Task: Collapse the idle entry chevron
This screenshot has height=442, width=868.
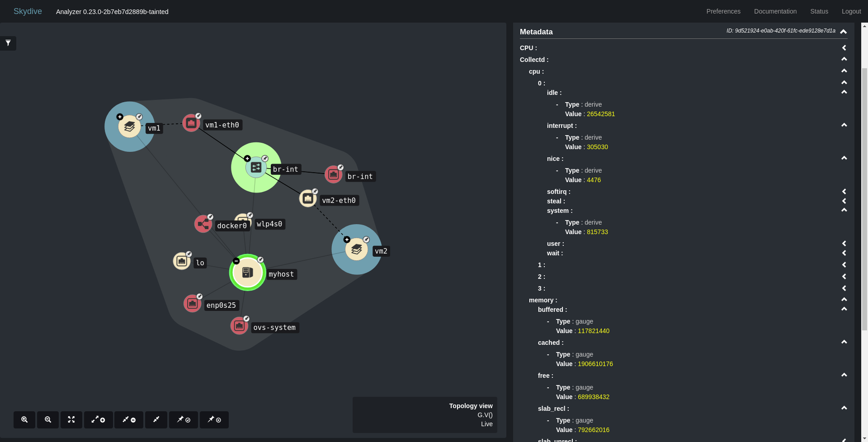Action: [x=844, y=92]
